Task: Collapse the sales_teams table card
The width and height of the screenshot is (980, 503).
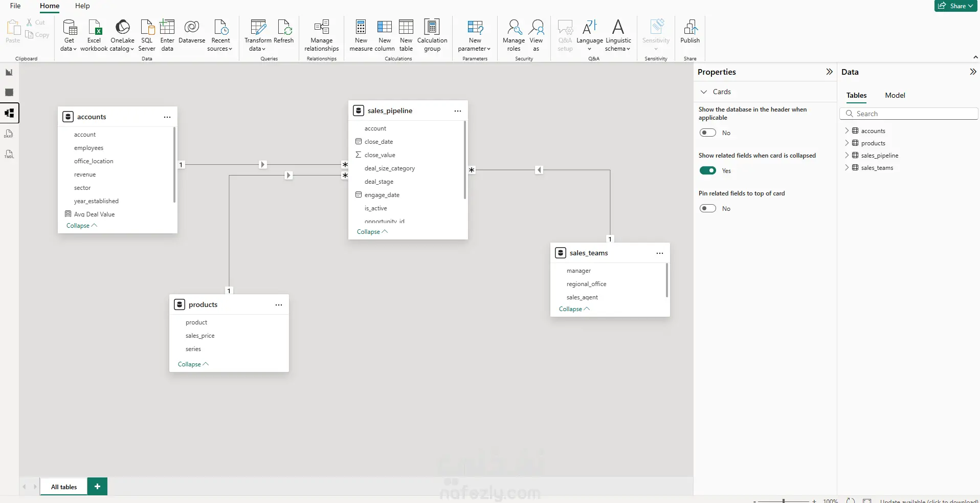Action: [574, 309]
